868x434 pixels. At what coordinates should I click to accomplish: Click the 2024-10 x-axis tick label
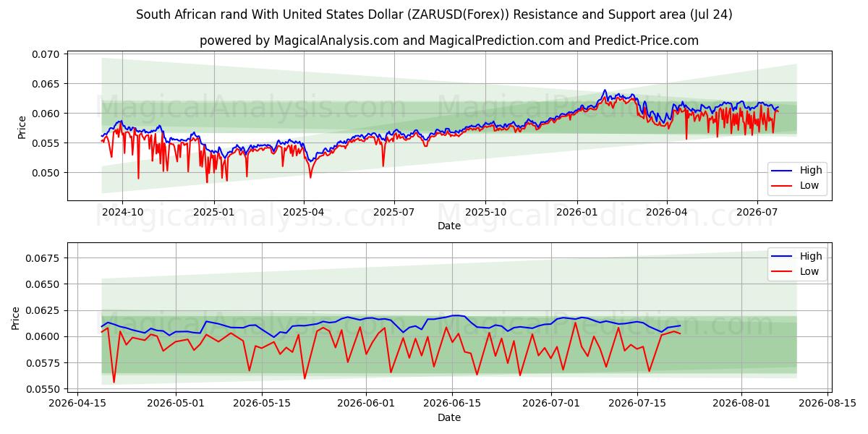tap(122, 212)
